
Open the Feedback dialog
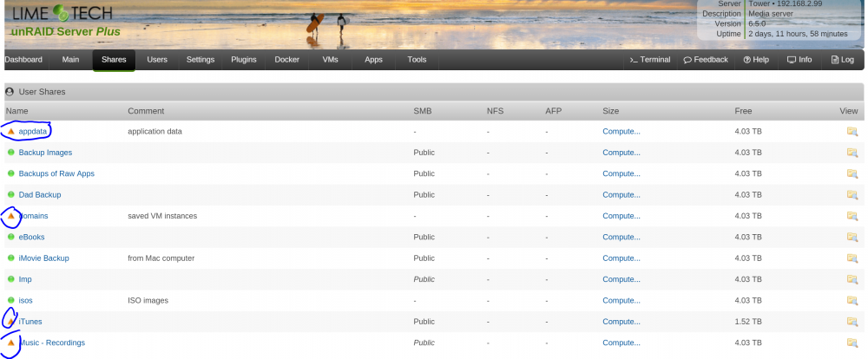tap(706, 60)
